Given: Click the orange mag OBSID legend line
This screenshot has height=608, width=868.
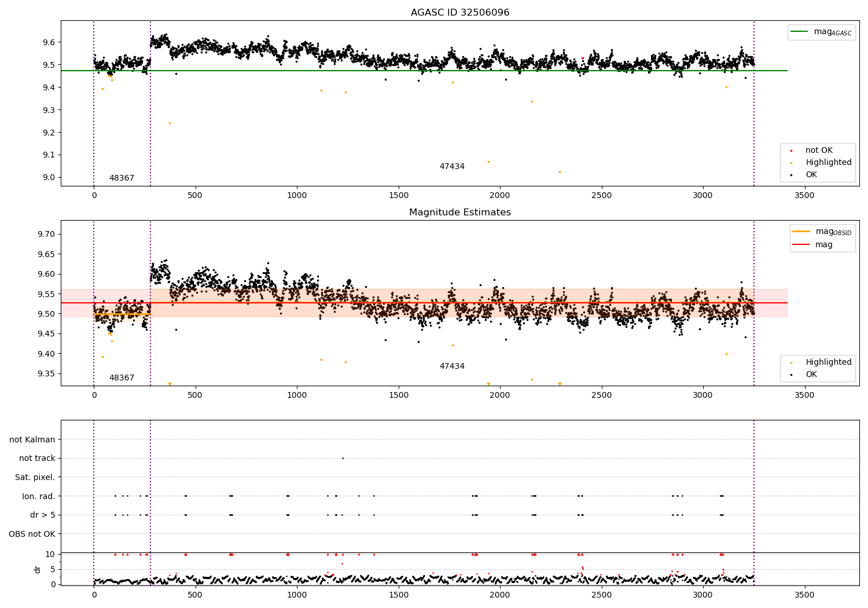Looking at the screenshot, I should coord(801,232).
